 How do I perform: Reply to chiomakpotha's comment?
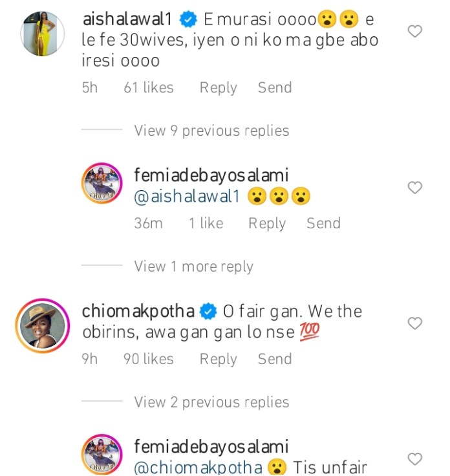pos(218,359)
